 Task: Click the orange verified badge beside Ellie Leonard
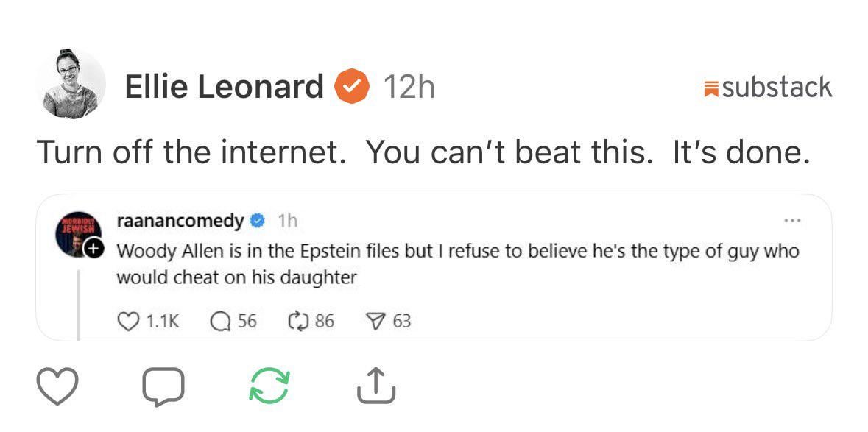[x=352, y=87]
